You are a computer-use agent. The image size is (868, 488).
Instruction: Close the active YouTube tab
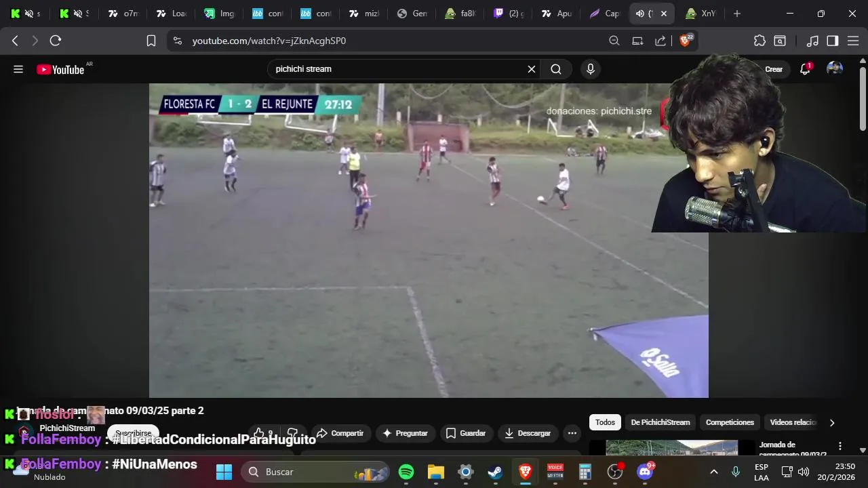pyautogui.click(x=664, y=14)
